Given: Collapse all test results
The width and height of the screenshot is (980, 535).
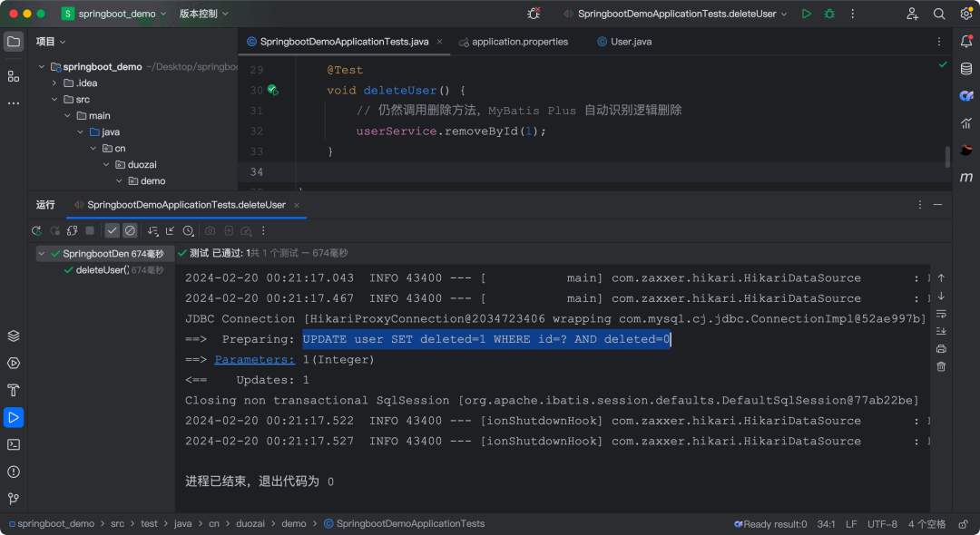Looking at the screenshot, I should point(170,231).
